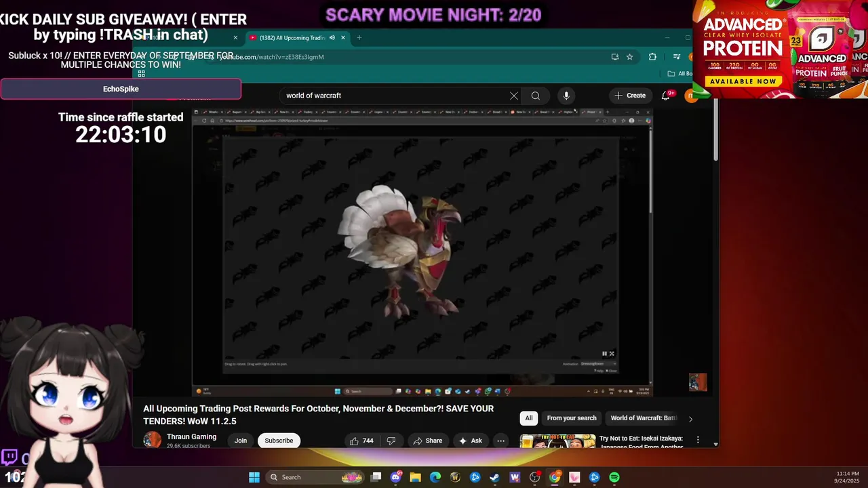Click the 29.6K subscribers text
This screenshot has width=868, height=488.
pos(188,445)
